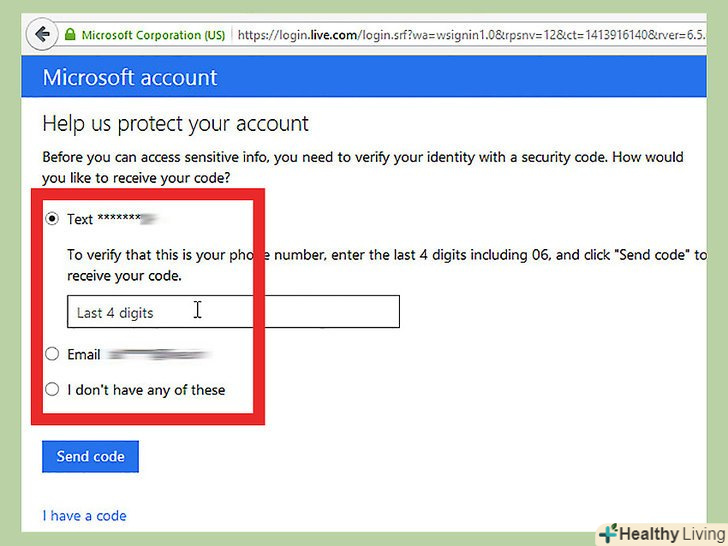Click the browser back arrow button

[x=42, y=34]
